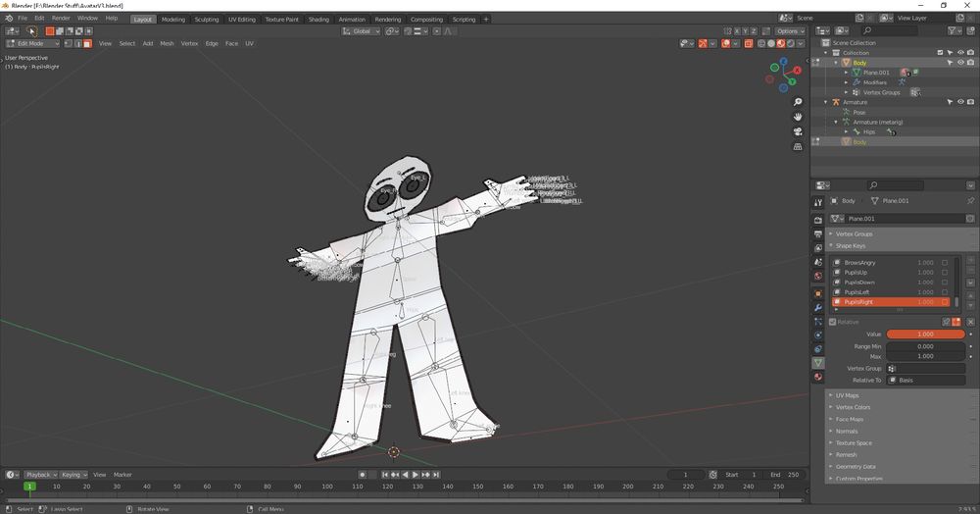Expand Vertex Groups row in outliner
The height and width of the screenshot is (514, 980).
pos(847,92)
